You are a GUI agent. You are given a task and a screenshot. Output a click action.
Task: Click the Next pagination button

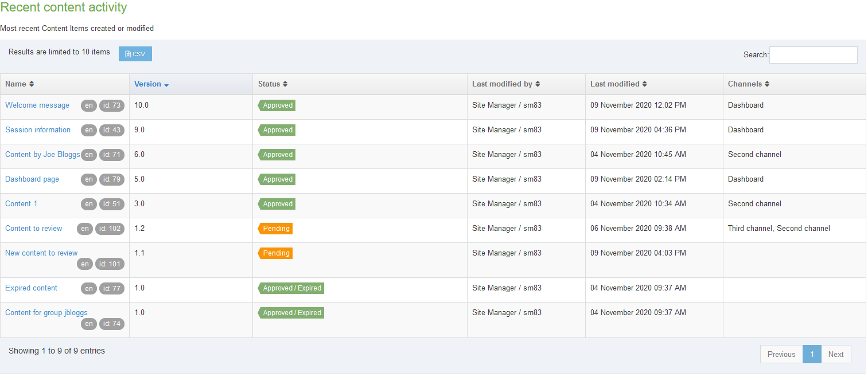pos(835,354)
